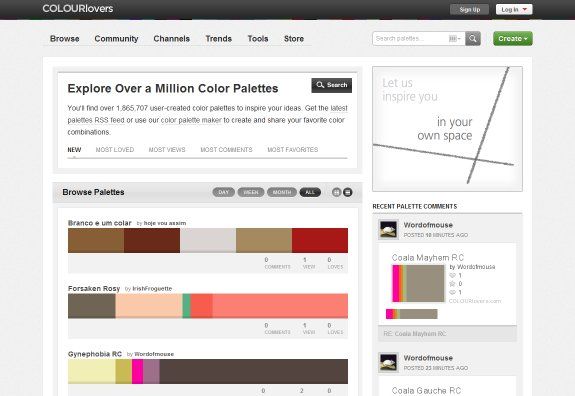Click the COLOURlovers logo

coord(78,8)
